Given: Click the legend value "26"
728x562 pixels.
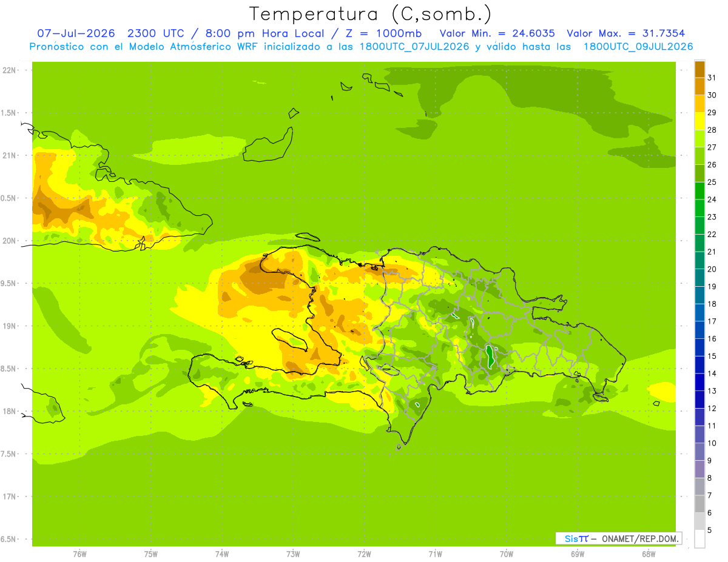Looking at the screenshot, I should pyautogui.click(x=712, y=165).
